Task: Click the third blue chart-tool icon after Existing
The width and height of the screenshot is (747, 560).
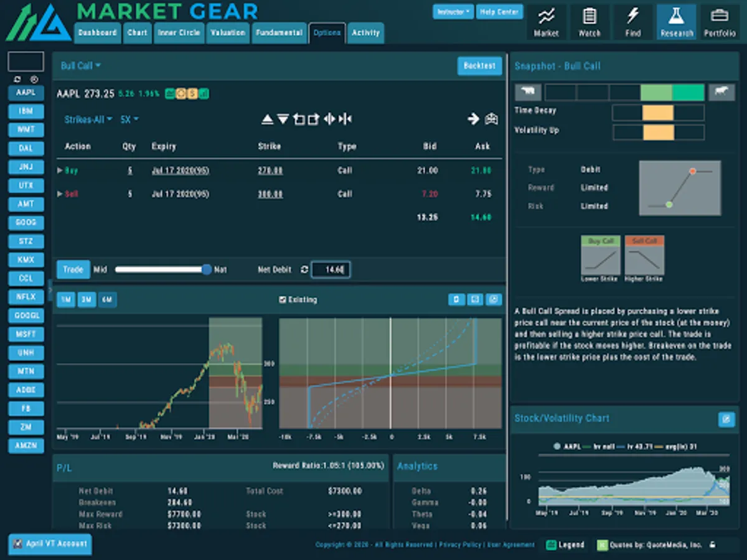Action: click(494, 300)
